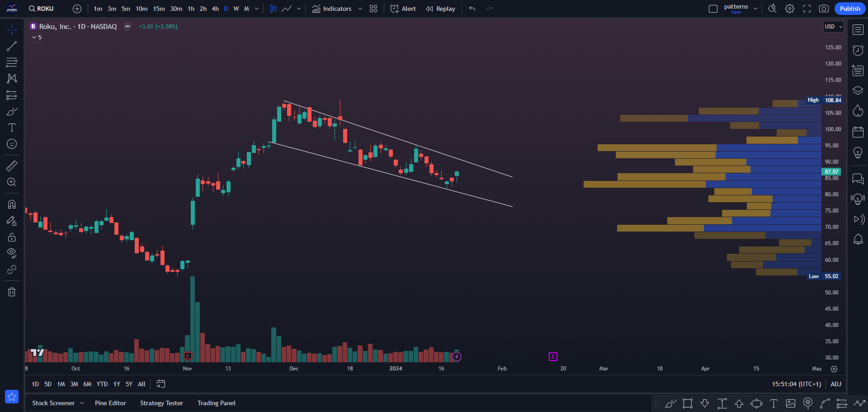Open quick search tool
Viewport: 868px width, 412px height.
point(772,9)
